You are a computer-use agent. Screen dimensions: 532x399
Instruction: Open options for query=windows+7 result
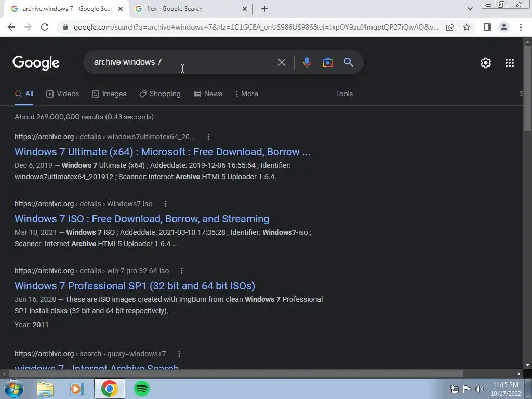pyautogui.click(x=179, y=354)
